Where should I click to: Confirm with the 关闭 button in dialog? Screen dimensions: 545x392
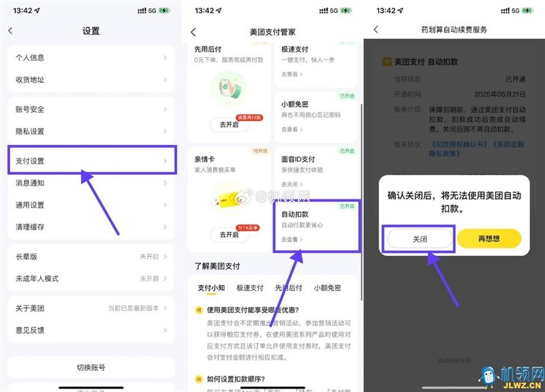(x=420, y=239)
